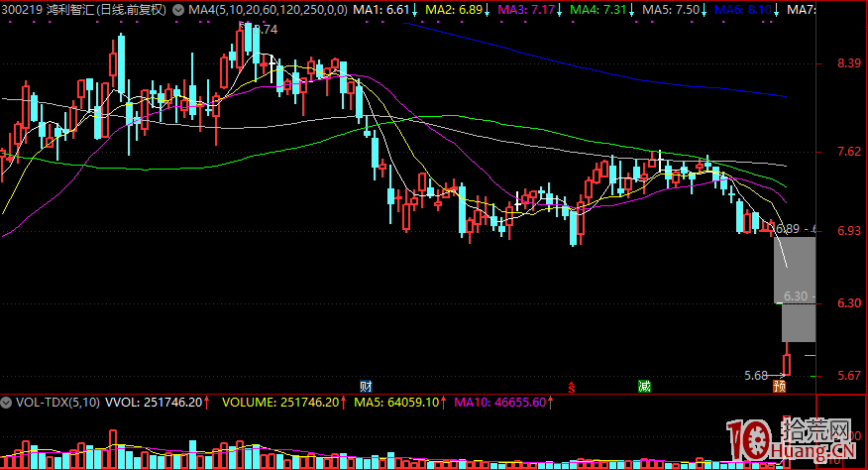Click the 6.30 label inside gray gap box
The height and width of the screenshot is (470, 868).
pos(796,296)
